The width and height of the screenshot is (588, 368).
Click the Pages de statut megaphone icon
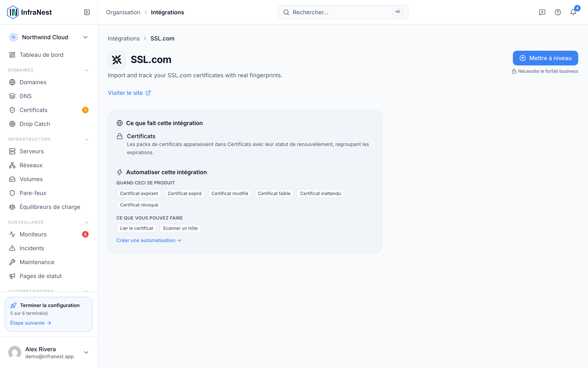(12, 276)
